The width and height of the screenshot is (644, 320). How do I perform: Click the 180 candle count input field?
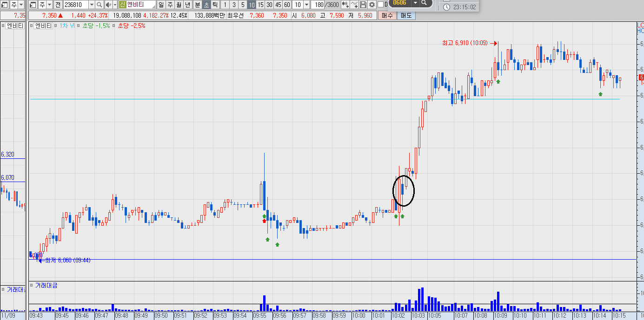pos(318,5)
